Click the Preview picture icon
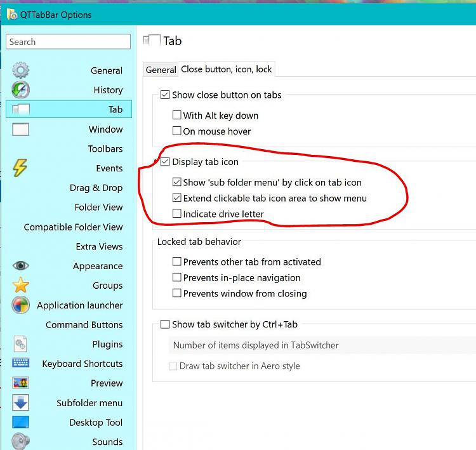Viewport: 476px width, 450px height. tap(21, 383)
